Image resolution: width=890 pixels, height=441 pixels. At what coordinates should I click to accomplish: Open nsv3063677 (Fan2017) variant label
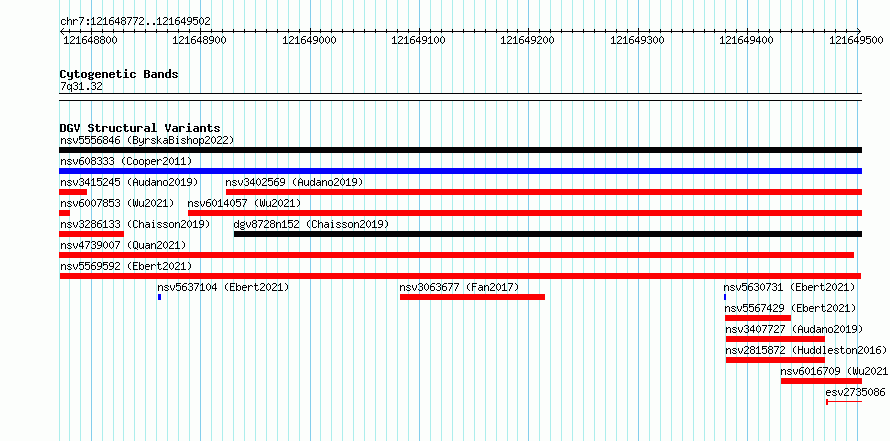(459, 287)
